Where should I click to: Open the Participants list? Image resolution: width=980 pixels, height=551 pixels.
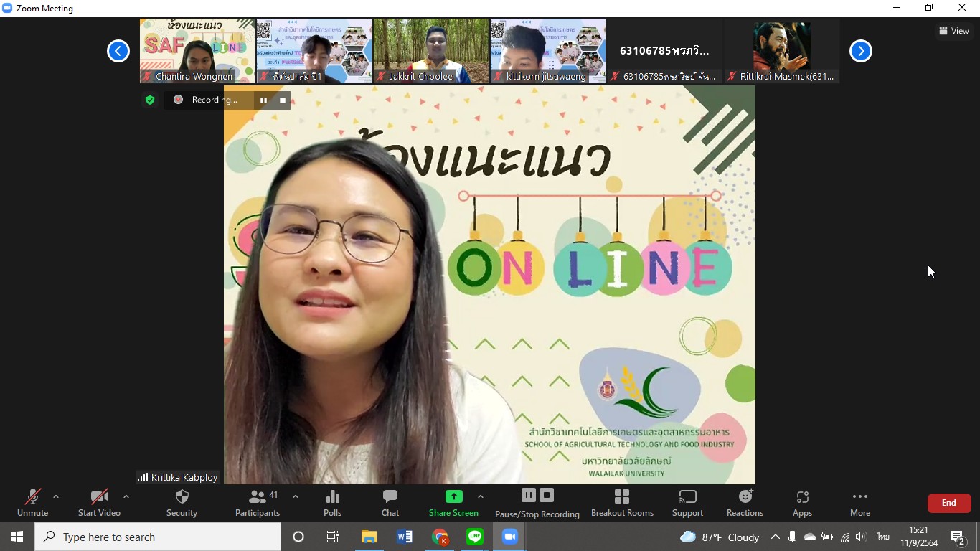(258, 502)
